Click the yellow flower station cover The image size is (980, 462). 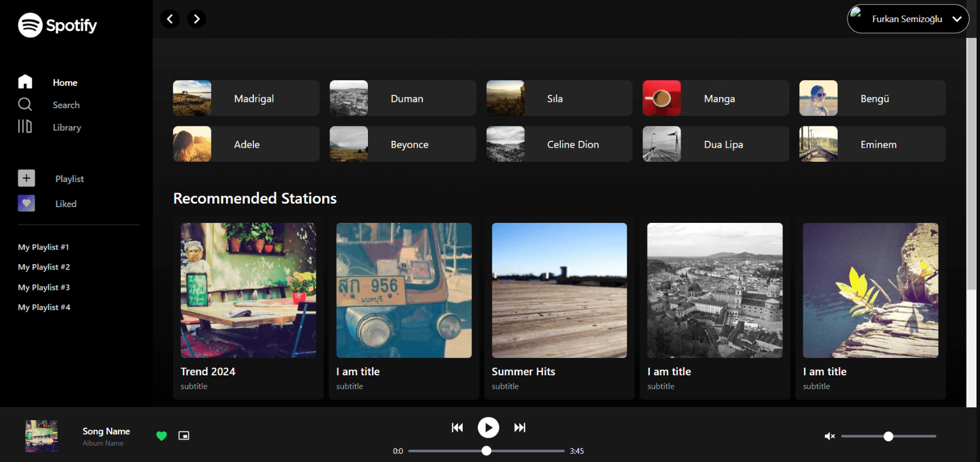click(871, 290)
